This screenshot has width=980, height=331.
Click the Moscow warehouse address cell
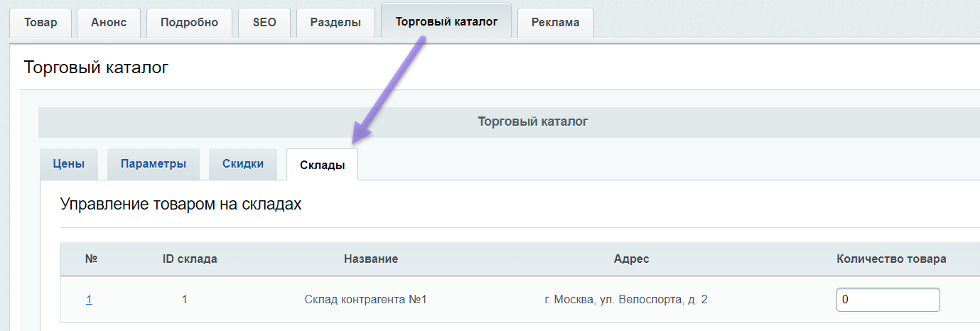(625, 300)
